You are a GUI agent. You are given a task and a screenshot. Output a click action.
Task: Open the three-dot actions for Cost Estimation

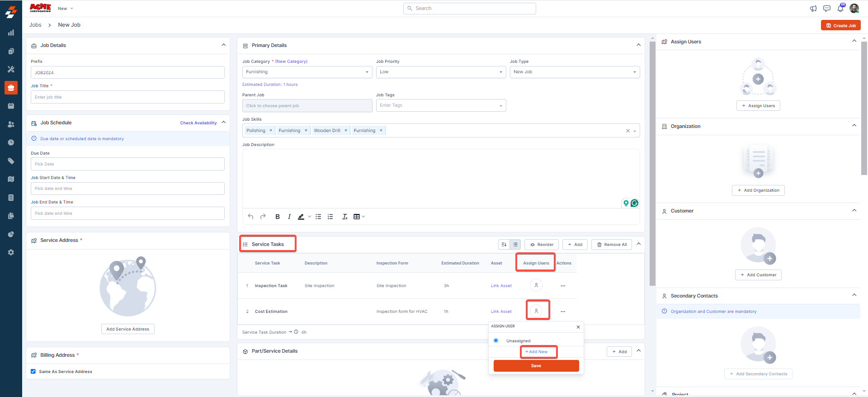(x=563, y=312)
